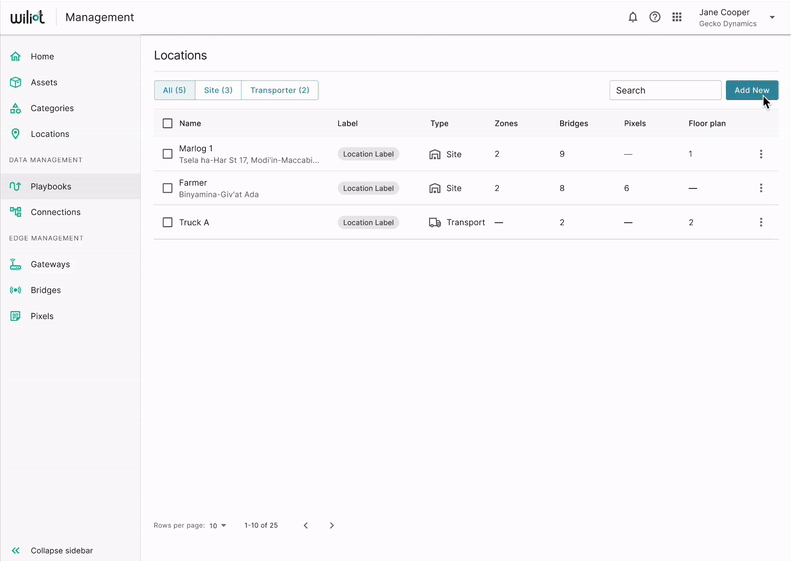791x562 pixels.
Task: Open the Jane Cooper account dropdown arrow
Action: 772,18
